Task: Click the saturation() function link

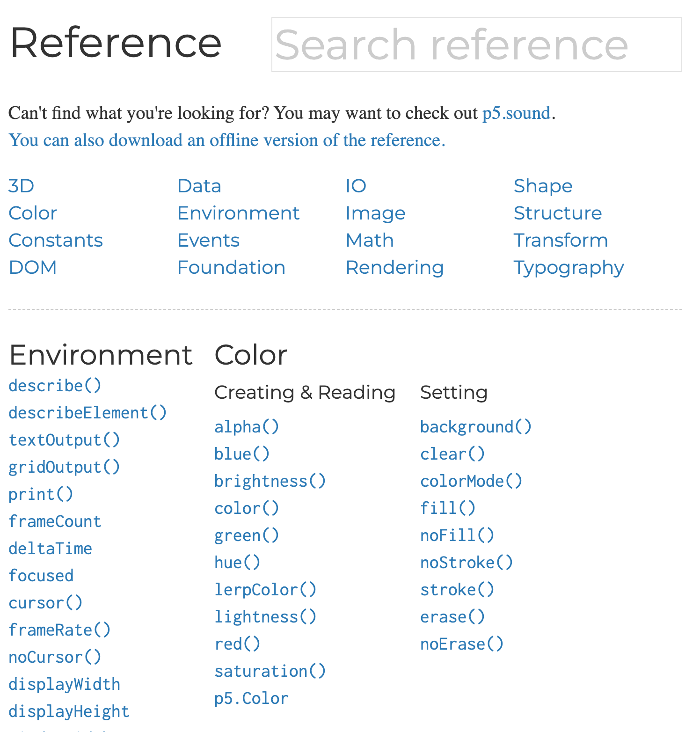Action: (270, 671)
